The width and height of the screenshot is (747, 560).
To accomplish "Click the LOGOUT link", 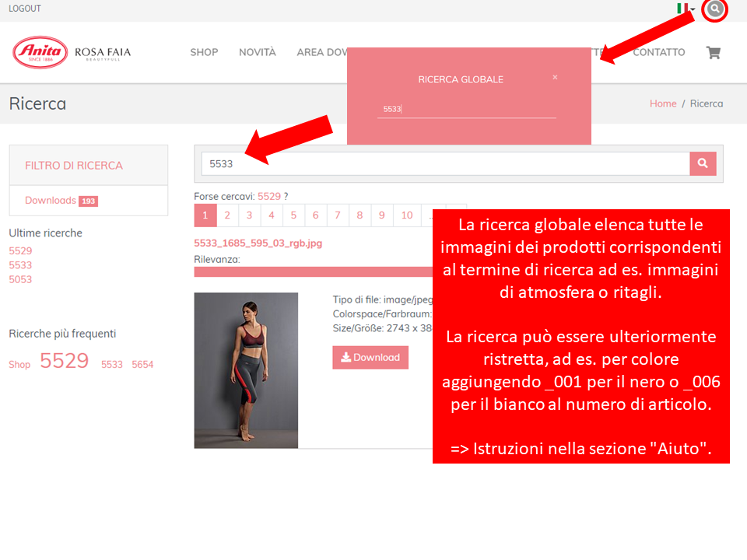I will (x=25, y=9).
